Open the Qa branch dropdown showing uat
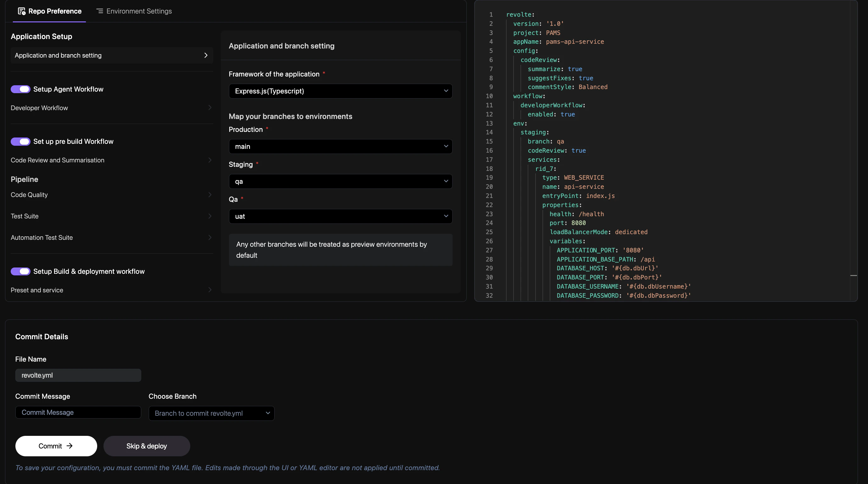This screenshot has width=868, height=484. point(340,216)
